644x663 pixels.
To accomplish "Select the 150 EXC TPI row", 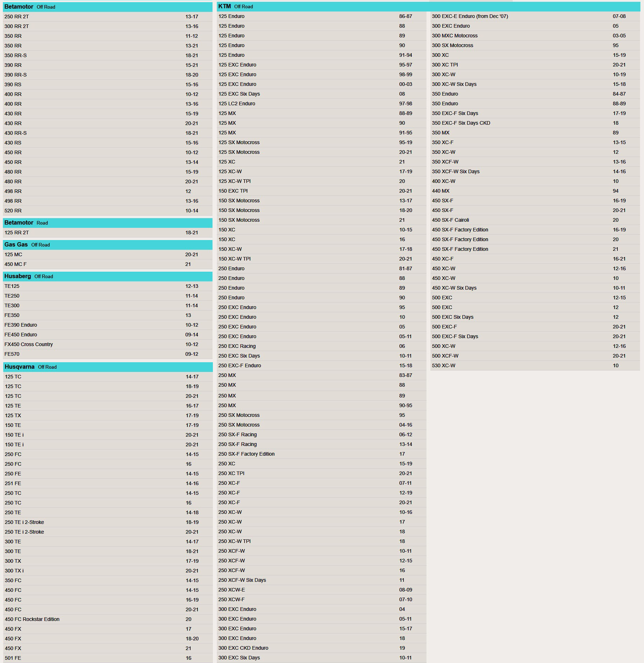I will (321, 191).
